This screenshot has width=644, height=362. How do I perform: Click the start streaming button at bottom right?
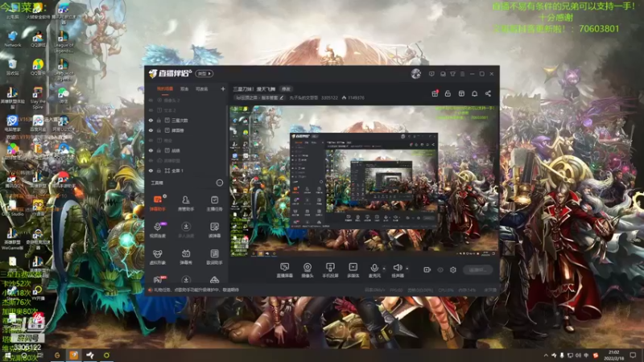tap(477, 269)
